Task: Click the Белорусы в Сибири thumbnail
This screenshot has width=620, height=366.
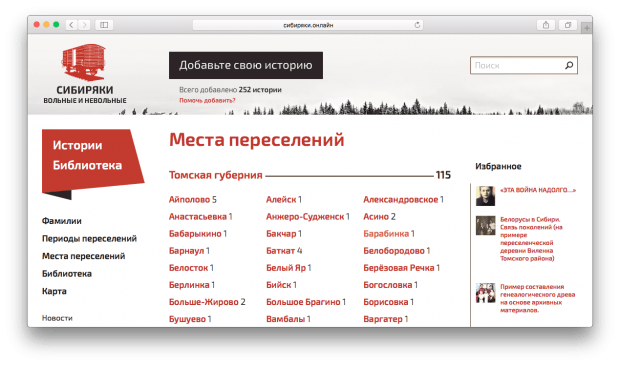Action: (485, 225)
